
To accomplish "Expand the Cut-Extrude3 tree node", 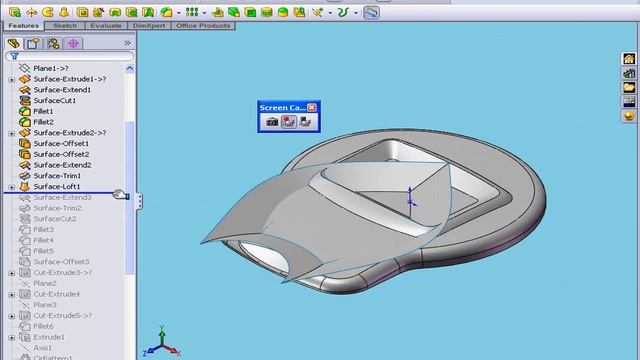I will (x=11, y=273).
